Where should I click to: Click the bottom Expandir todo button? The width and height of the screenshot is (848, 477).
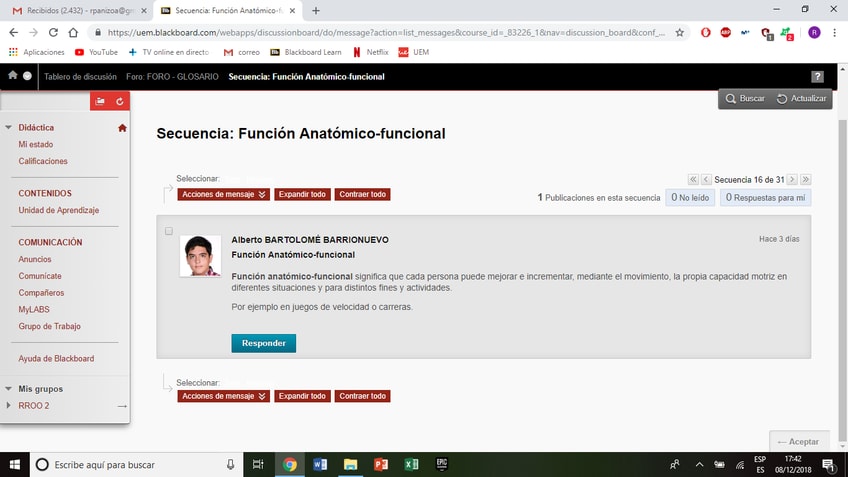[302, 396]
